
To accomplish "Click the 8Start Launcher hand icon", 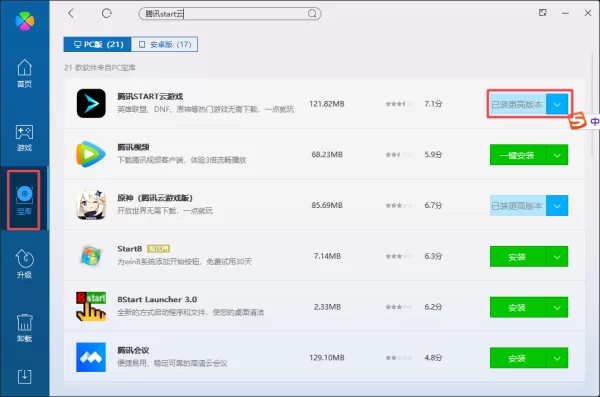I will click(x=91, y=307).
